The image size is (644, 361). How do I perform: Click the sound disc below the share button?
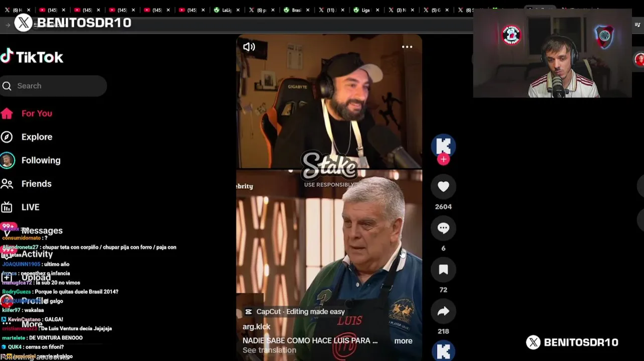point(443,350)
